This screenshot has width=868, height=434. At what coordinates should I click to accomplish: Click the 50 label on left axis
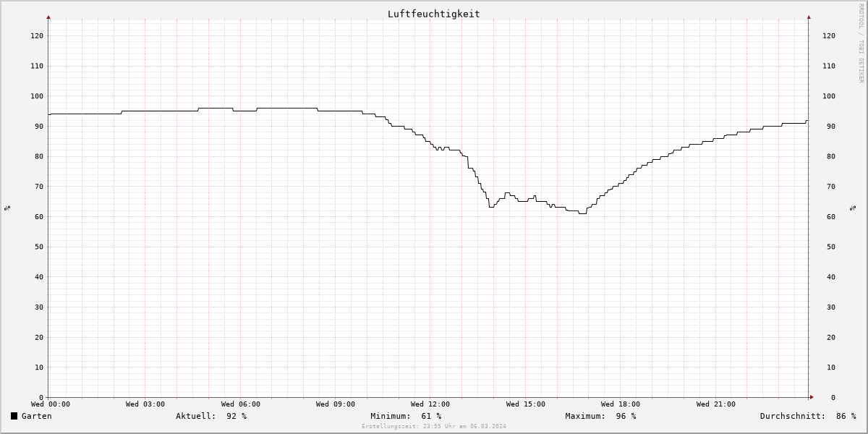[x=39, y=247]
